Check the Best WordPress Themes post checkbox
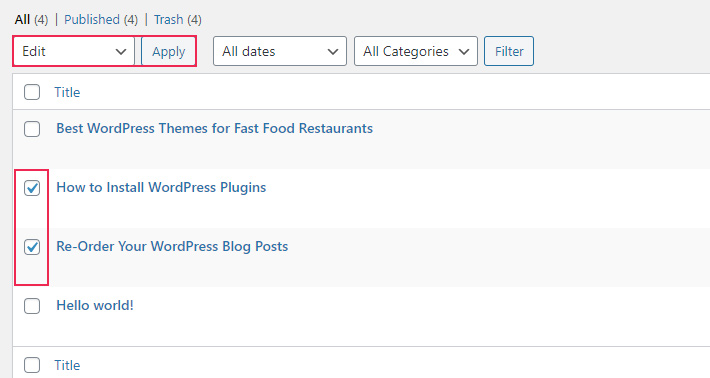710x378 pixels. [x=32, y=129]
